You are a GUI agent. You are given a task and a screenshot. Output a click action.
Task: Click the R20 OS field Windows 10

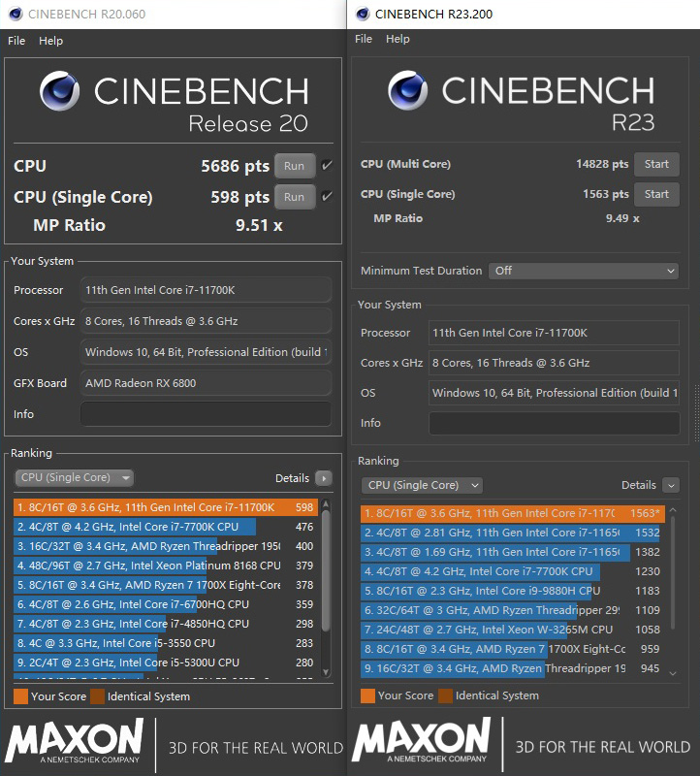coord(206,352)
